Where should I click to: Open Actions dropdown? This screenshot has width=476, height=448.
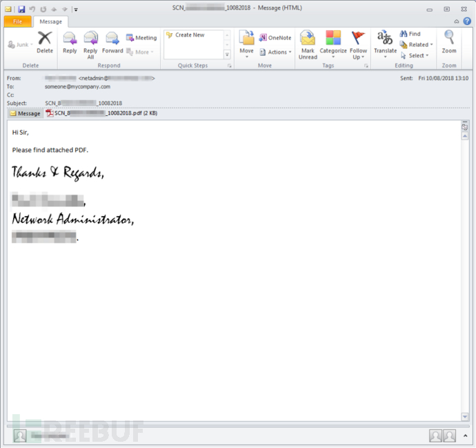point(275,52)
